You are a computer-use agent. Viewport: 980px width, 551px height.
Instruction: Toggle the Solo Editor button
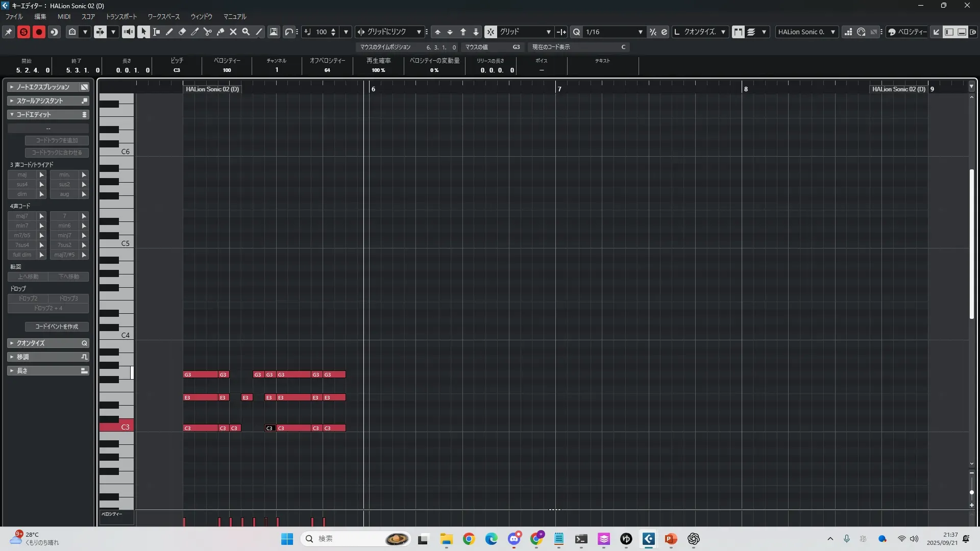click(23, 32)
